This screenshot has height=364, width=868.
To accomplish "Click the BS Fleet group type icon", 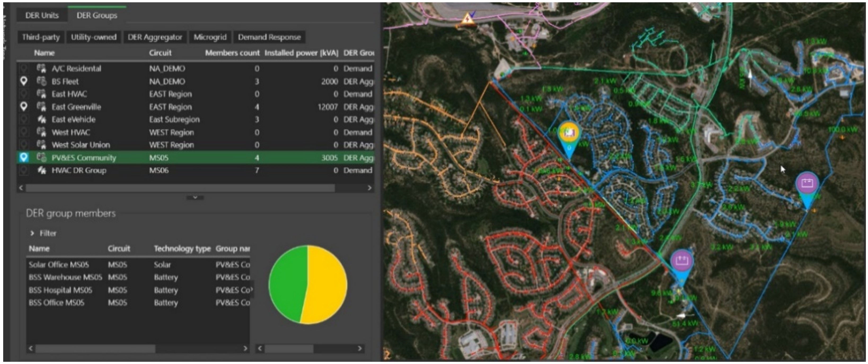I will point(41,81).
